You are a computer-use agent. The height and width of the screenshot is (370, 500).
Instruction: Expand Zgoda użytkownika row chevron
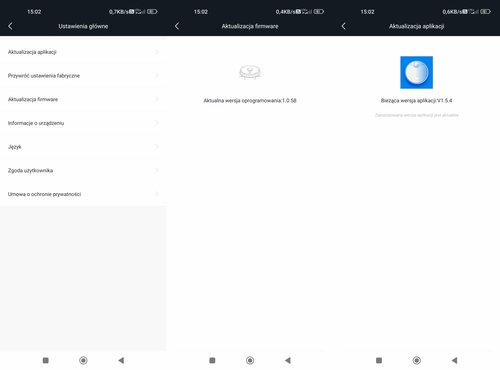[157, 170]
